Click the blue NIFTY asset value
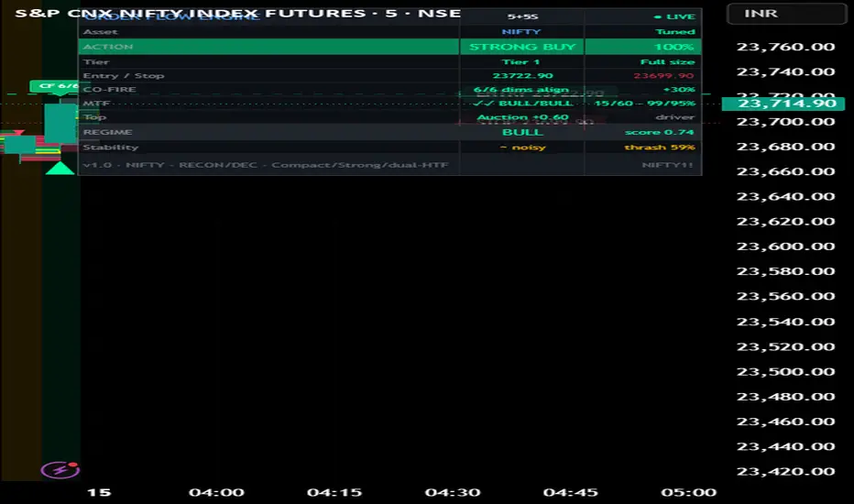This screenshot has width=854, height=504. 521,32
